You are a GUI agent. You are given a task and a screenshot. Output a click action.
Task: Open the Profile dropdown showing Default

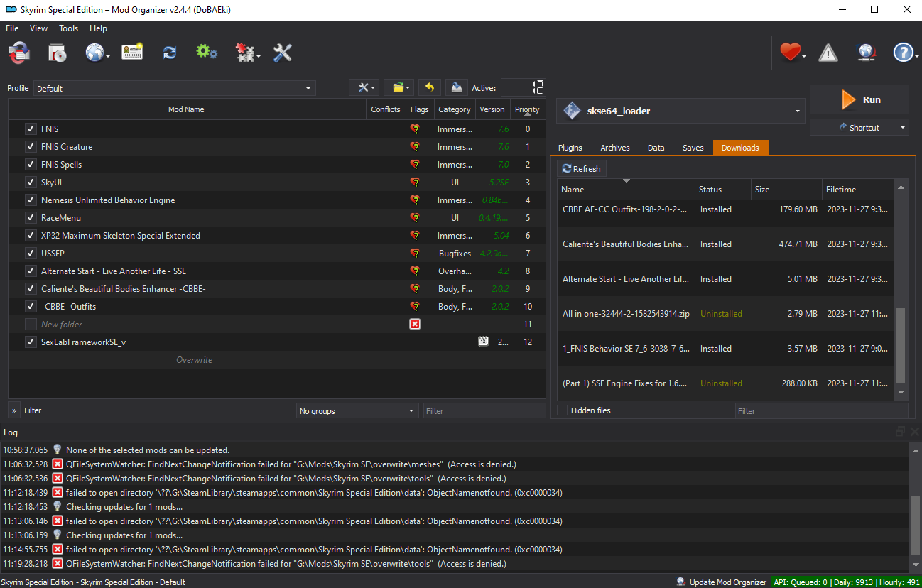[174, 88]
